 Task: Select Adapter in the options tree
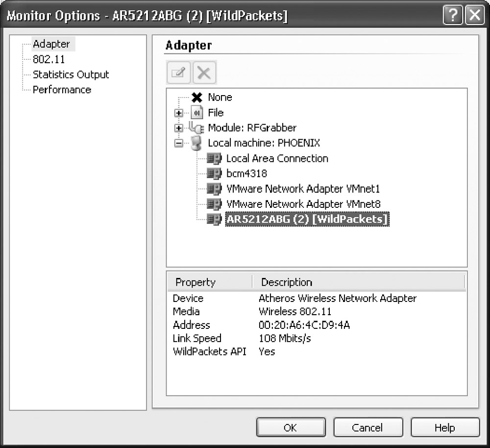(x=51, y=44)
